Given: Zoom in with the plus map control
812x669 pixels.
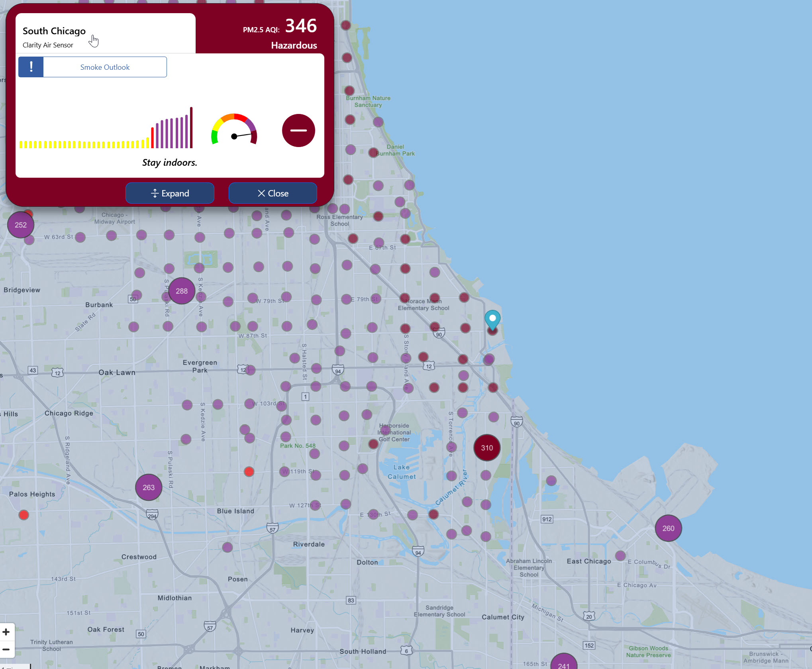Looking at the screenshot, I should click(x=6, y=632).
